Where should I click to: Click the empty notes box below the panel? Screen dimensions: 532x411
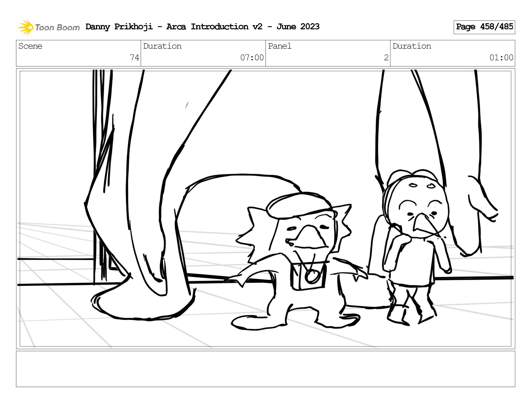[266, 369]
